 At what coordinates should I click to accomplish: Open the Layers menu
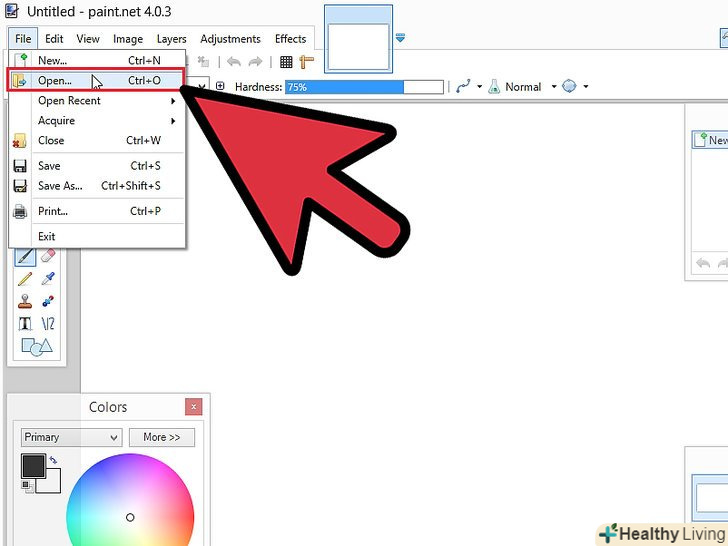pyautogui.click(x=171, y=39)
